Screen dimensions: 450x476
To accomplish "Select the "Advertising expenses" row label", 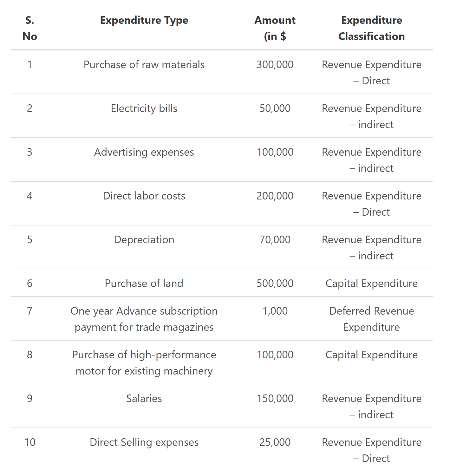I will [144, 152].
